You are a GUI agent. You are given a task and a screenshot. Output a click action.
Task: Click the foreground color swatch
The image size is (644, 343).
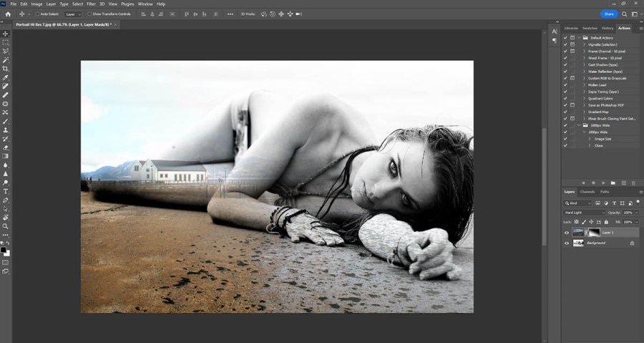point(4,250)
